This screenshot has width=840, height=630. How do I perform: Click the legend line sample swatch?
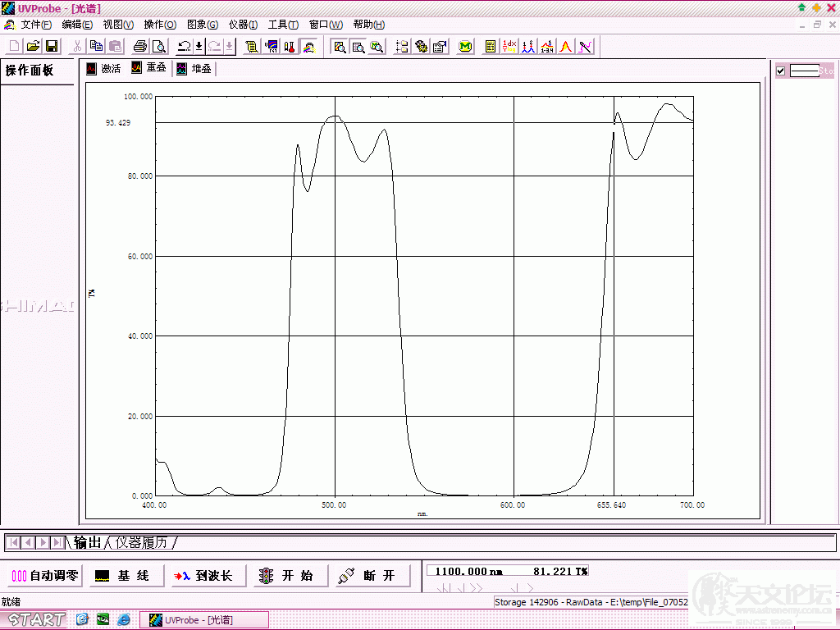pyautogui.click(x=805, y=71)
